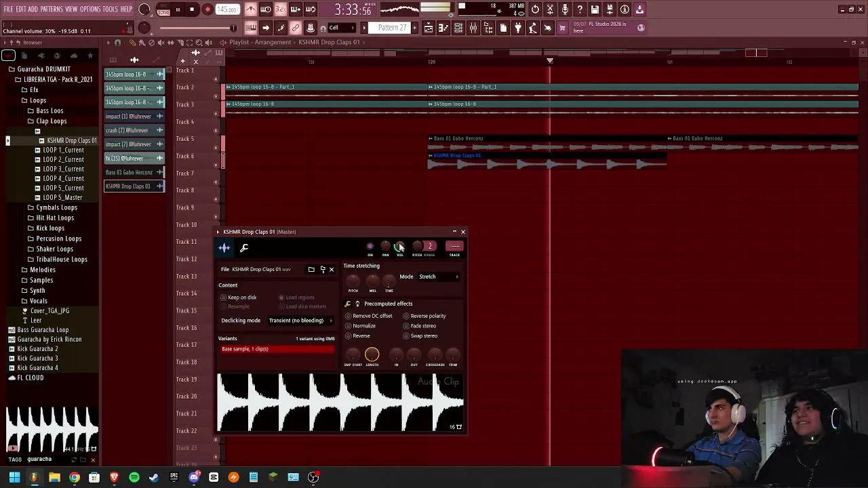Select Kick Guaracha 2 in browser
868x488 pixels.
(37, 348)
